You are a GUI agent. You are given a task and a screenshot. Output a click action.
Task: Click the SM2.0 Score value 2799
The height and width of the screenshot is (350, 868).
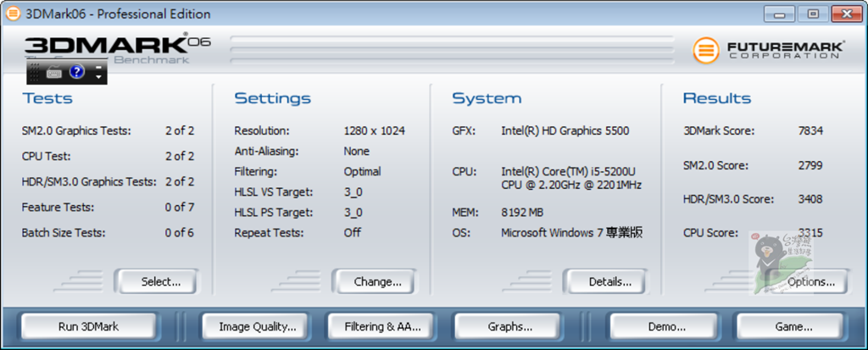810,165
